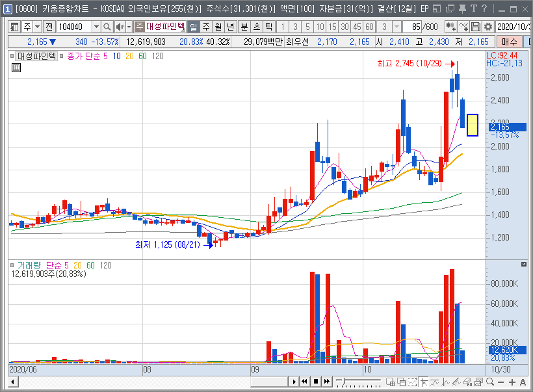Click the speaker sound icon

coord(120,27)
